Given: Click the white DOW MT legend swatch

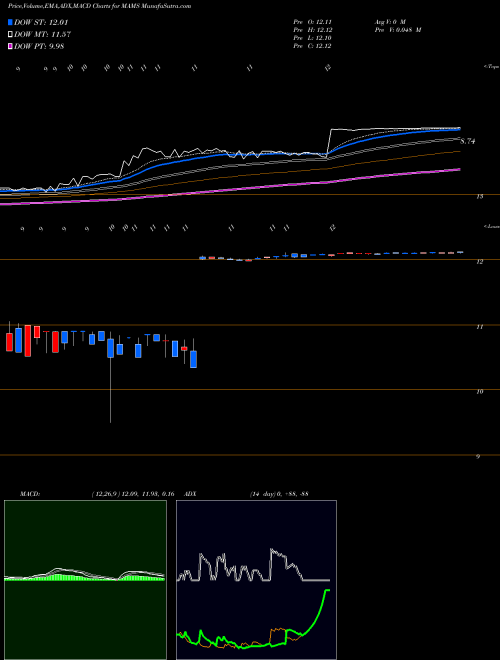Looking at the screenshot, I should click(10, 35).
